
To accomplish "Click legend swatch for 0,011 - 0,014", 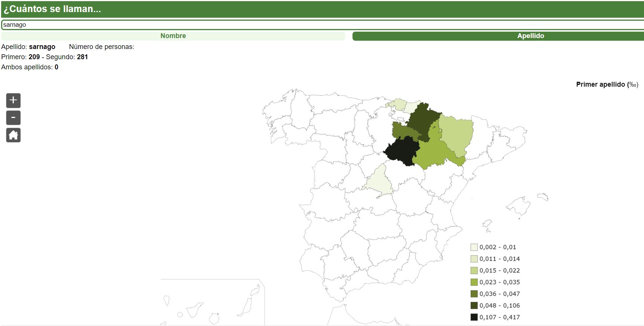I will [474, 259].
